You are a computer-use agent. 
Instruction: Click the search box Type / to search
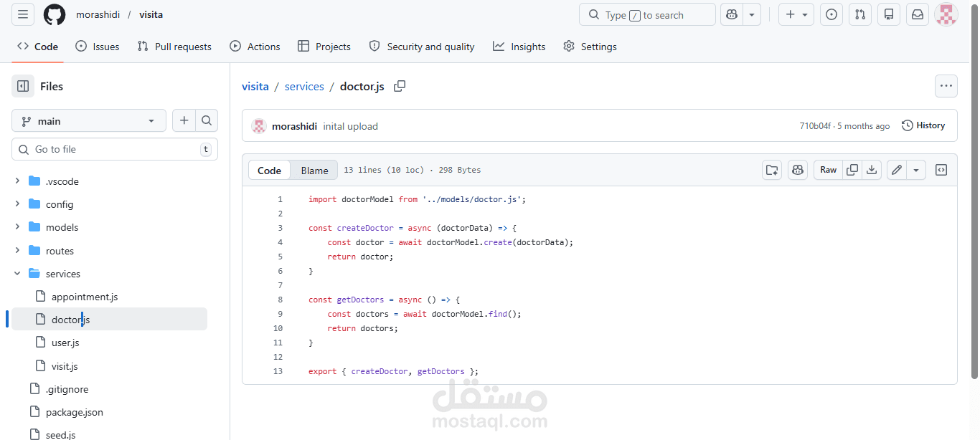(647, 14)
